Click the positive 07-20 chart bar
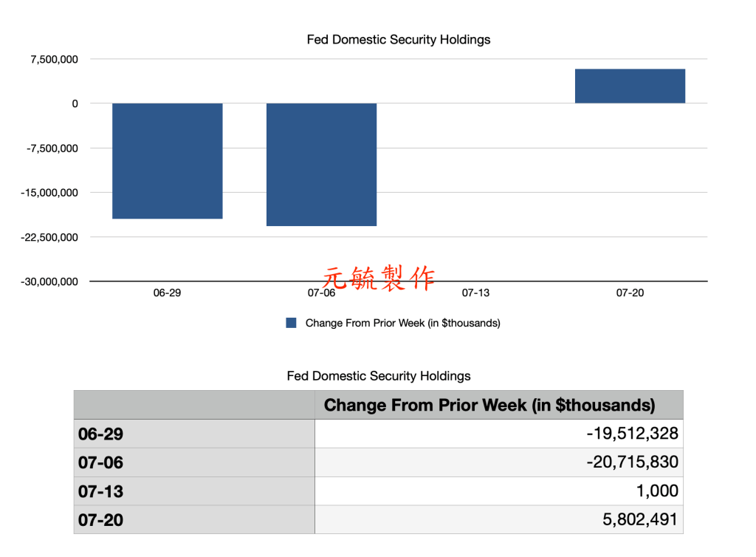 pyautogui.click(x=630, y=86)
